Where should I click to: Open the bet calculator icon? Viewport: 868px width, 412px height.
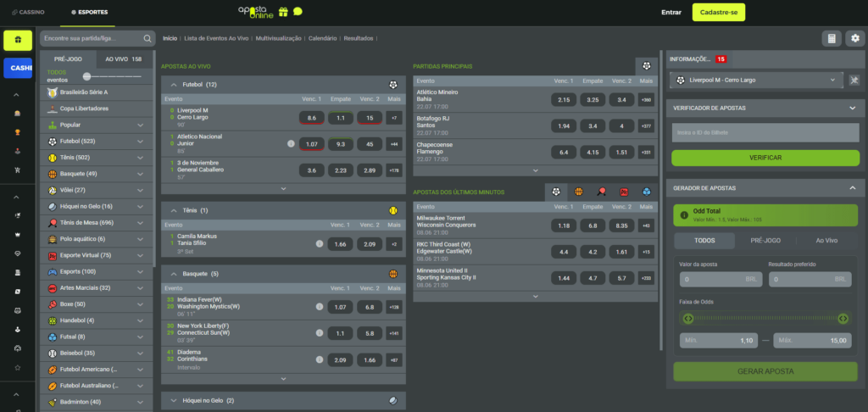tap(831, 39)
